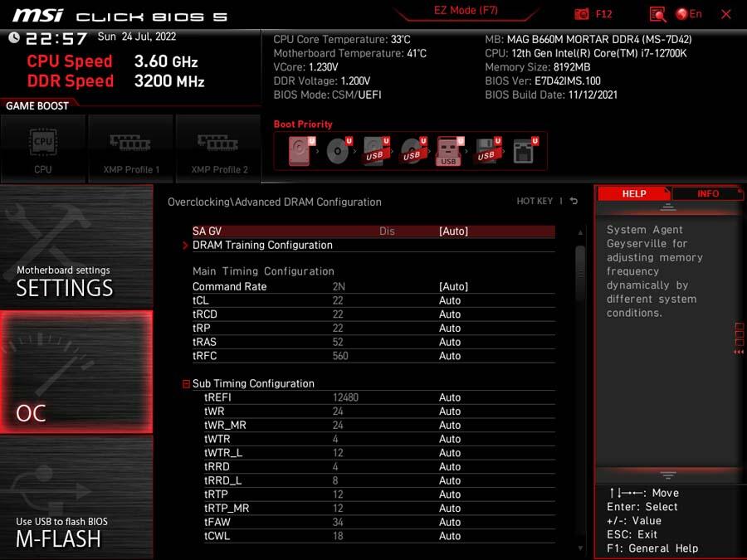Select the tWTR_L Auto value field
Image resolution: width=747 pixels, height=560 pixels.
[x=450, y=452]
